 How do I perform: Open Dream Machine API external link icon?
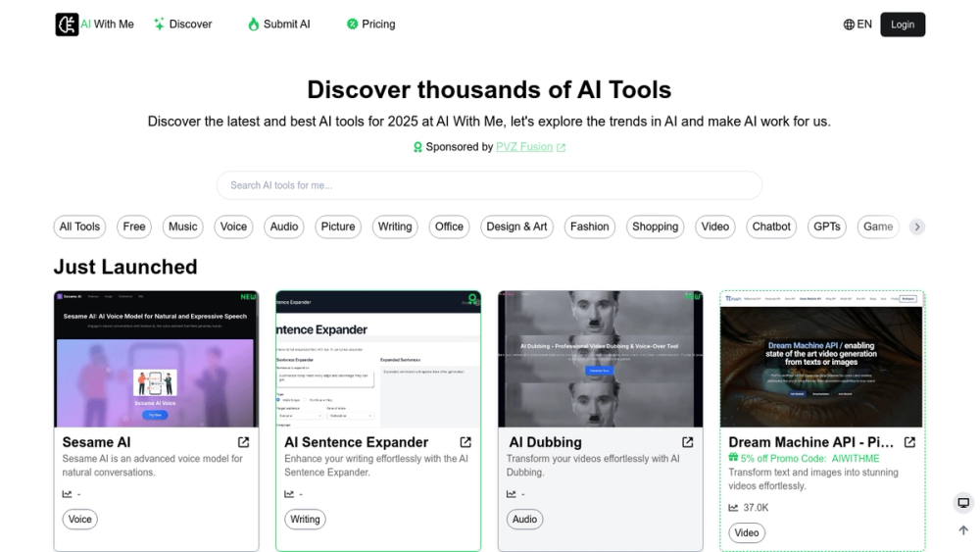pyautogui.click(x=910, y=442)
